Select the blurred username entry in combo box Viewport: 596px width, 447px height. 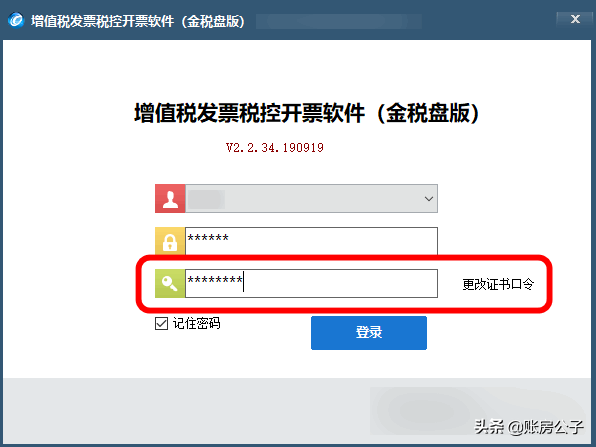206,199
